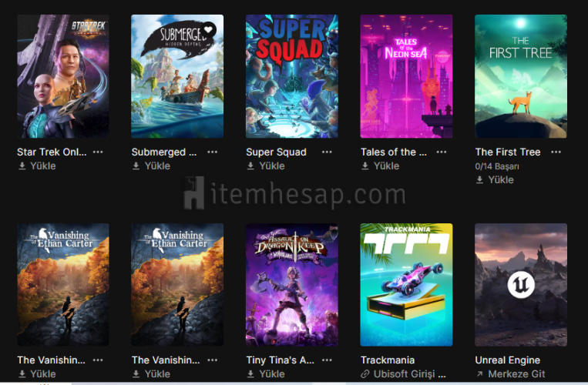The height and width of the screenshot is (385, 588).
Task: Open options for first Vanishing of Ethan Carter
Action: [98, 360]
